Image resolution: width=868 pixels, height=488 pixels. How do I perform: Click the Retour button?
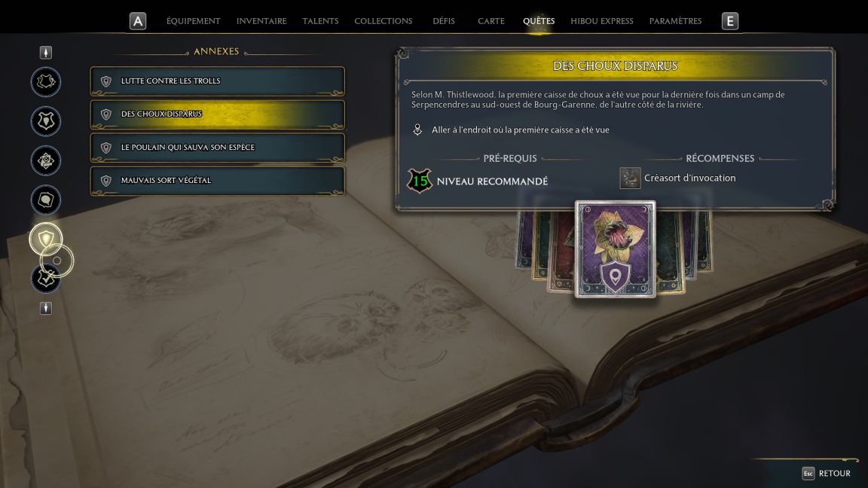pos(827,474)
